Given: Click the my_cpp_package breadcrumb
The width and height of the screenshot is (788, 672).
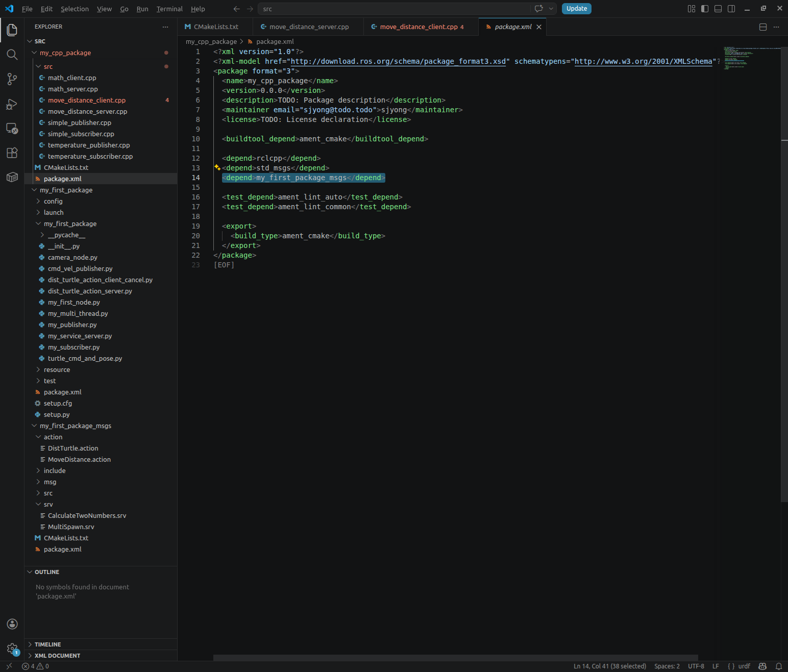Looking at the screenshot, I should [x=211, y=42].
